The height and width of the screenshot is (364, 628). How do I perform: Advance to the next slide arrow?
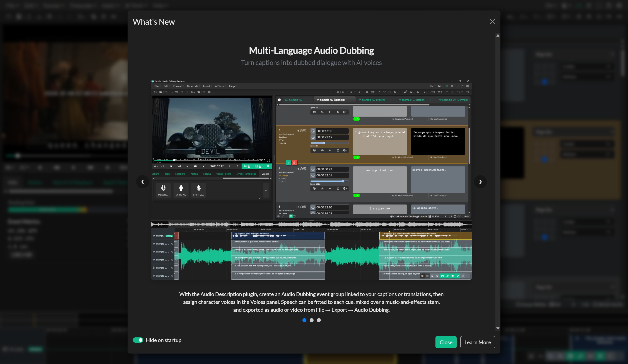[480, 182]
